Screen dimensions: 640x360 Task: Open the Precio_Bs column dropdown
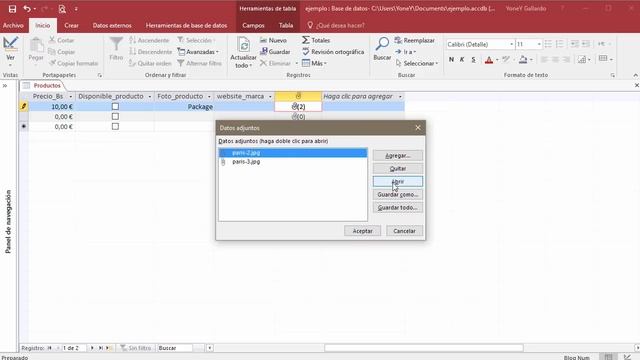71,97
